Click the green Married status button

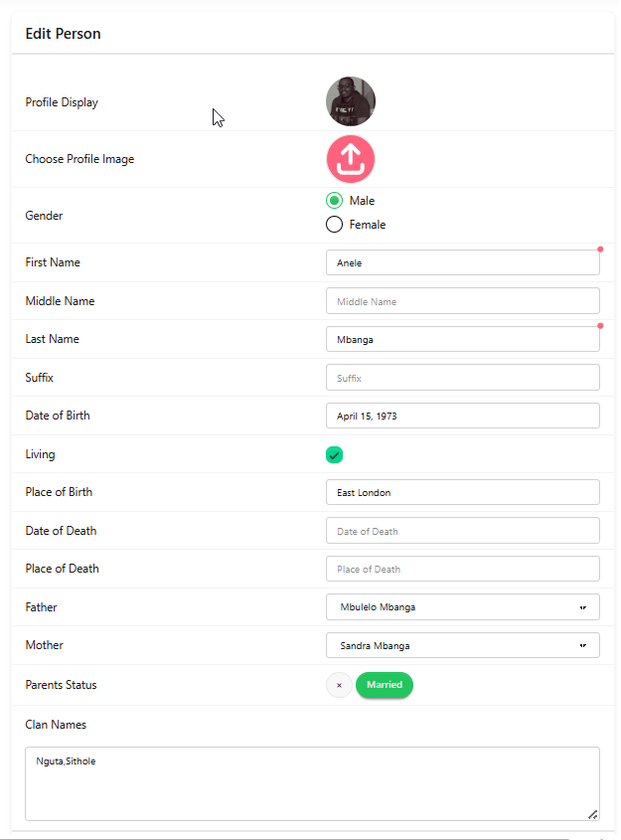(384, 685)
